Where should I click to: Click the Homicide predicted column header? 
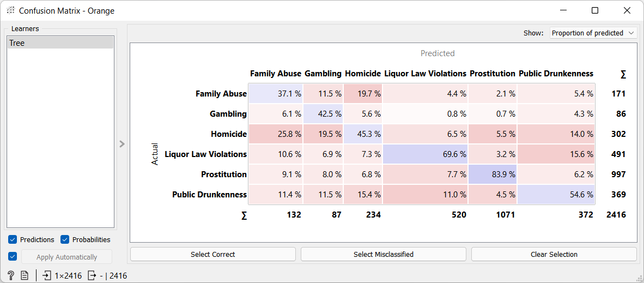click(362, 74)
